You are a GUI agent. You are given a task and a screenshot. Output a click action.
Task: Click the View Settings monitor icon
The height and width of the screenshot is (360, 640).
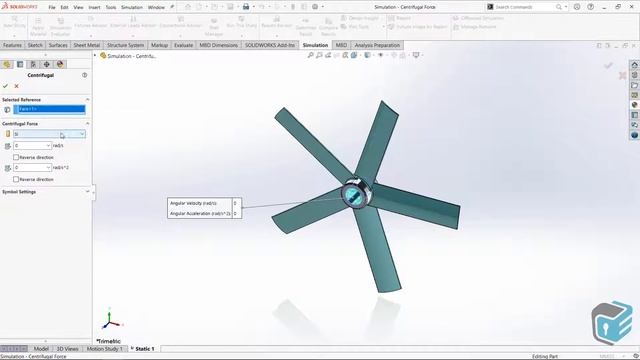[416, 55]
